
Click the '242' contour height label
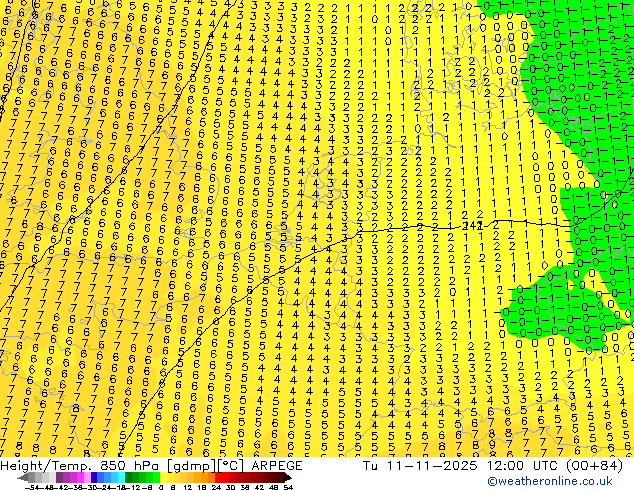click(472, 226)
